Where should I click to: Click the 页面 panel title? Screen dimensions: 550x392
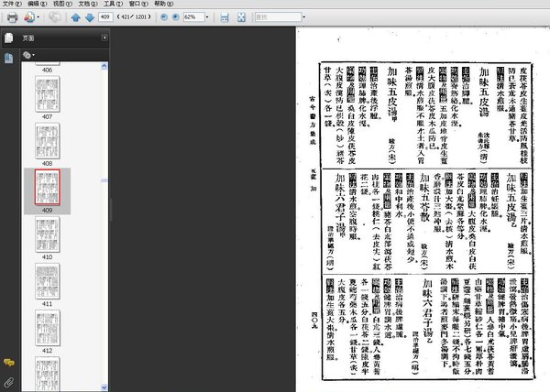[28, 38]
